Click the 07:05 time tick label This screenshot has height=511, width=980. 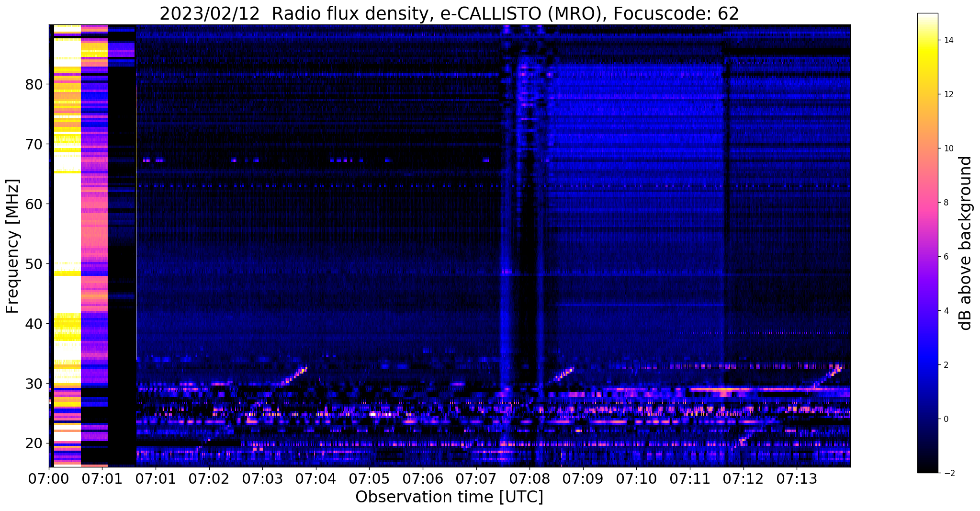(x=369, y=478)
